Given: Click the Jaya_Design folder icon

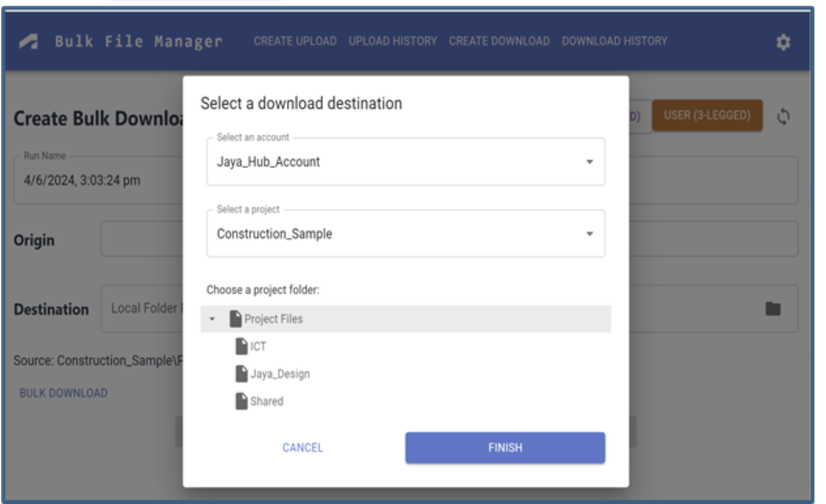Looking at the screenshot, I should point(241,374).
